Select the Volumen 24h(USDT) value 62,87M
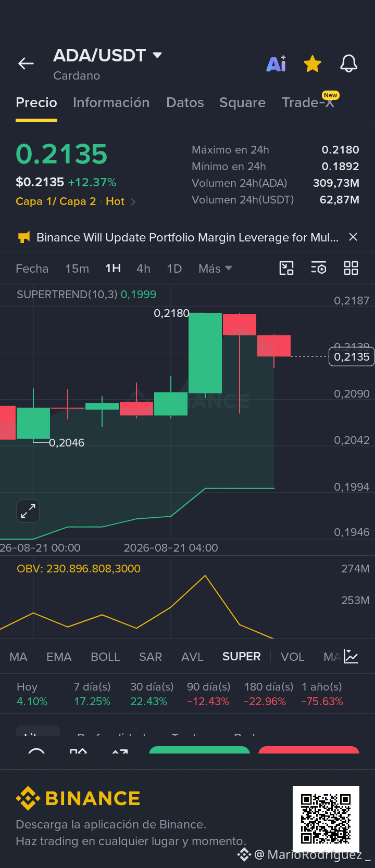This screenshot has height=868, width=375. [339, 200]
